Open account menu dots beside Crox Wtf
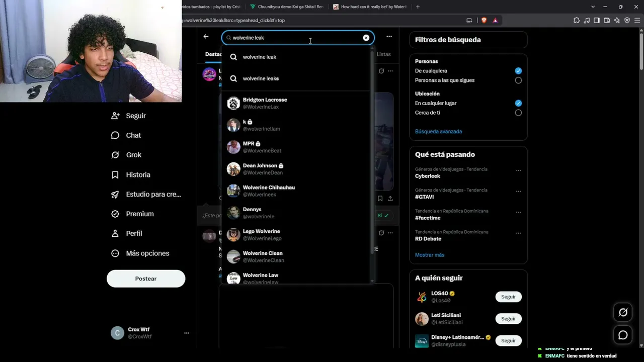This screenshot has width=644, height=362. tap(187, 333)
